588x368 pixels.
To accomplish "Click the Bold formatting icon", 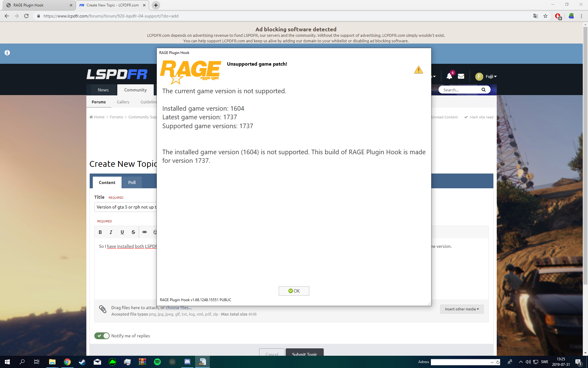I will [x=100, y=232].
